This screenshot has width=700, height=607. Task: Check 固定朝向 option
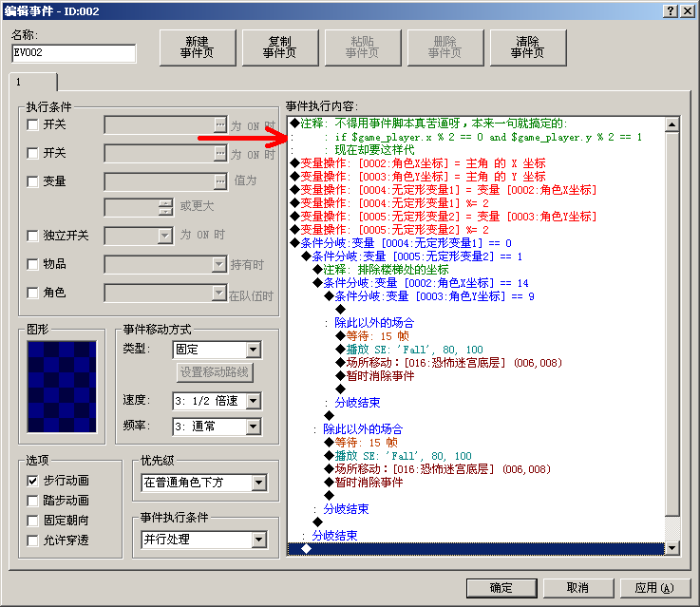pyautogui.click(x=32, y=521)
